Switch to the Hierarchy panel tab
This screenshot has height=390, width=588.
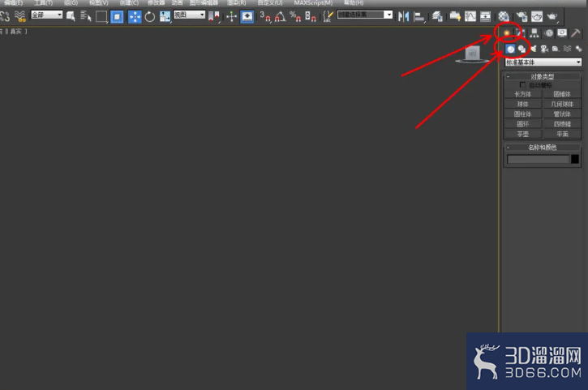pyautogui.click(x=534, y=33)
